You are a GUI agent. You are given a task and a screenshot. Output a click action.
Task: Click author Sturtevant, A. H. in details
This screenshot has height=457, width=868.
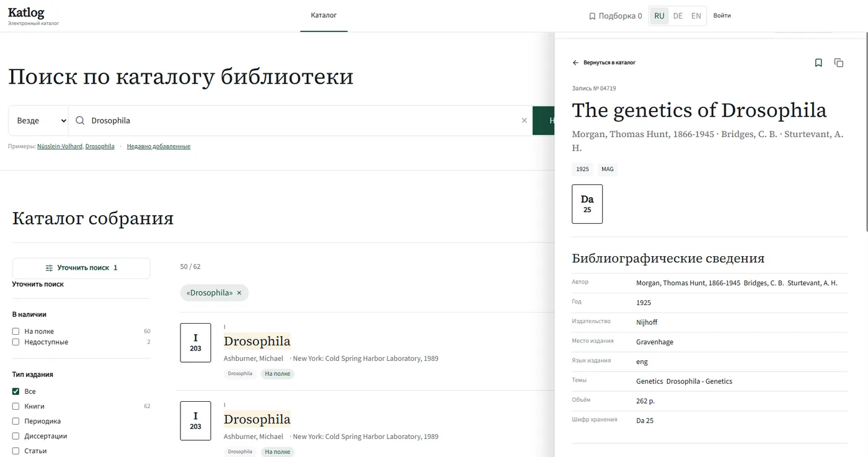pyautogui.click(x=812, y=283)
